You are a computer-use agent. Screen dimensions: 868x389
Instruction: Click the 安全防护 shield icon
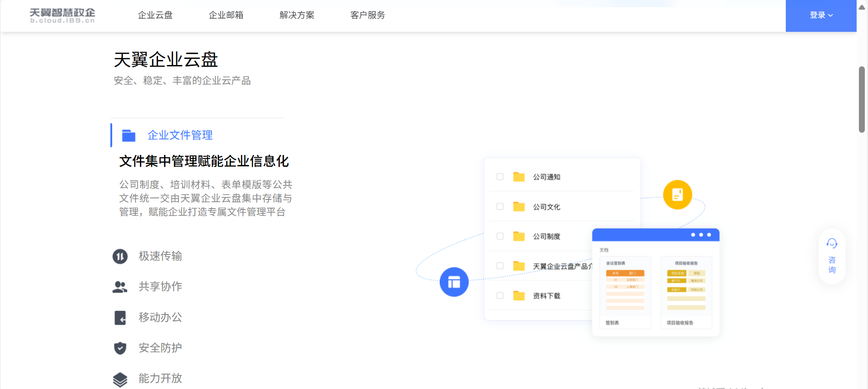click(120, 348)
